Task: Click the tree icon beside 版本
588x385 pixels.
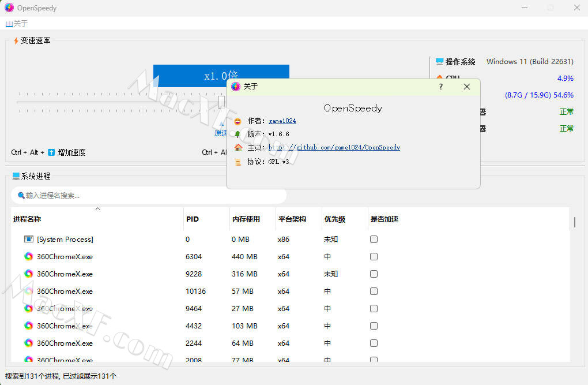Action: [238, 134]
